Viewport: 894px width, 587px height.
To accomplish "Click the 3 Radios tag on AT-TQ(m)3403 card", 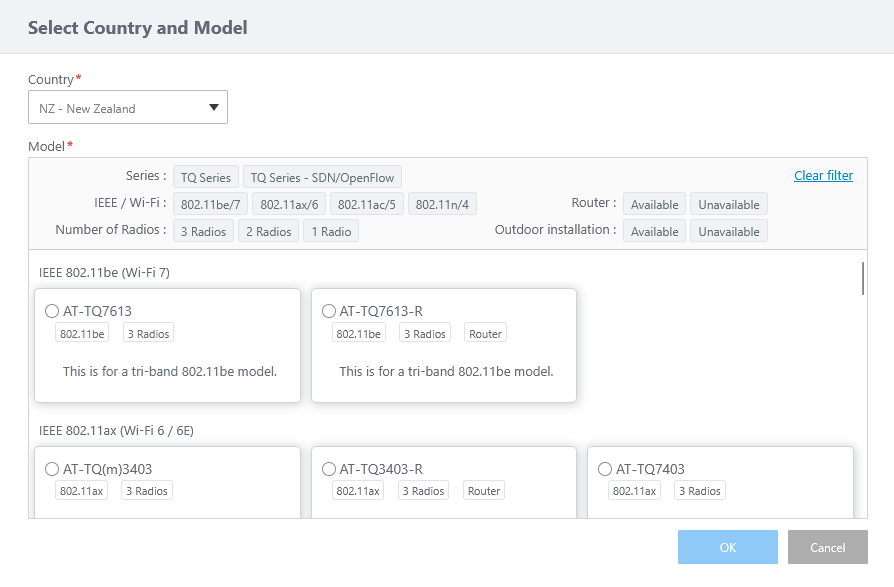I will click(147, 491).
